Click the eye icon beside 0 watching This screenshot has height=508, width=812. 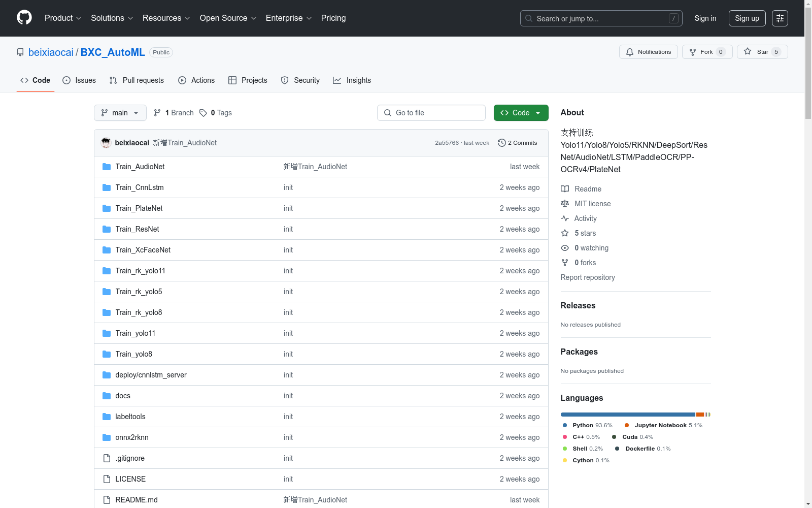pos(565,248)
